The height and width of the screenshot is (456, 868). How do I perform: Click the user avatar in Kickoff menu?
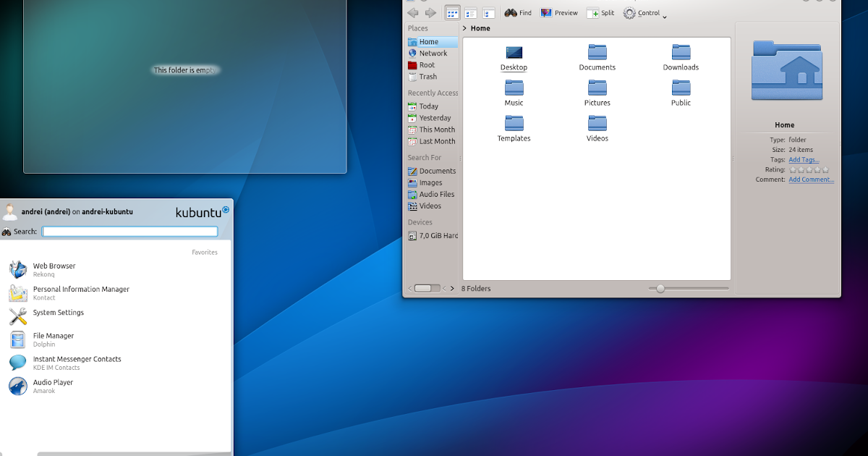10,212
